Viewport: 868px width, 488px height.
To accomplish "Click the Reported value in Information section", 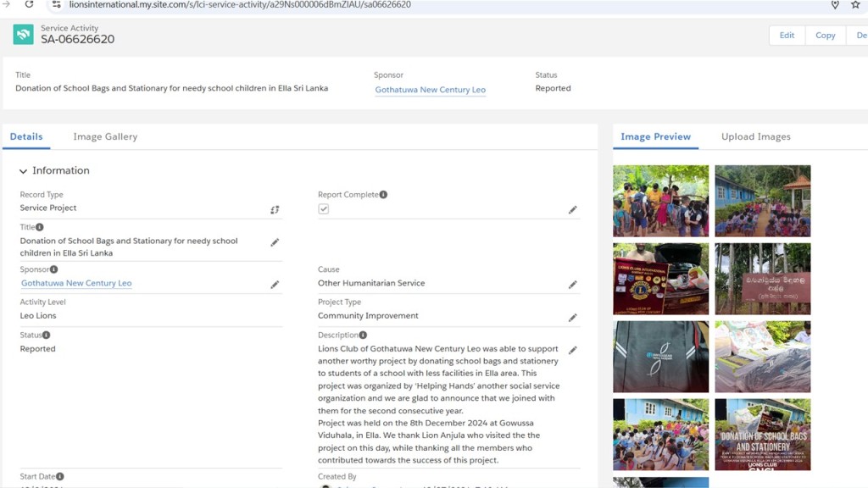I will (x=37, y=348).
